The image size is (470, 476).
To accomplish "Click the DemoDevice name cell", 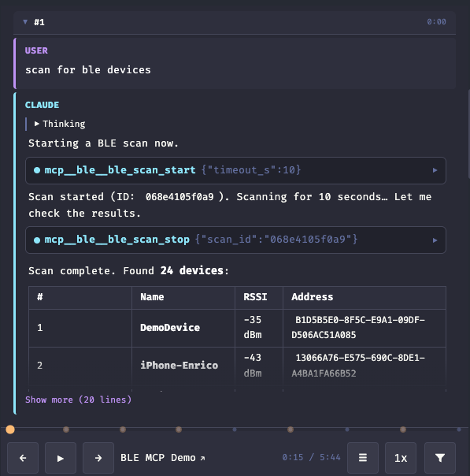I will (x=183, y=328).
